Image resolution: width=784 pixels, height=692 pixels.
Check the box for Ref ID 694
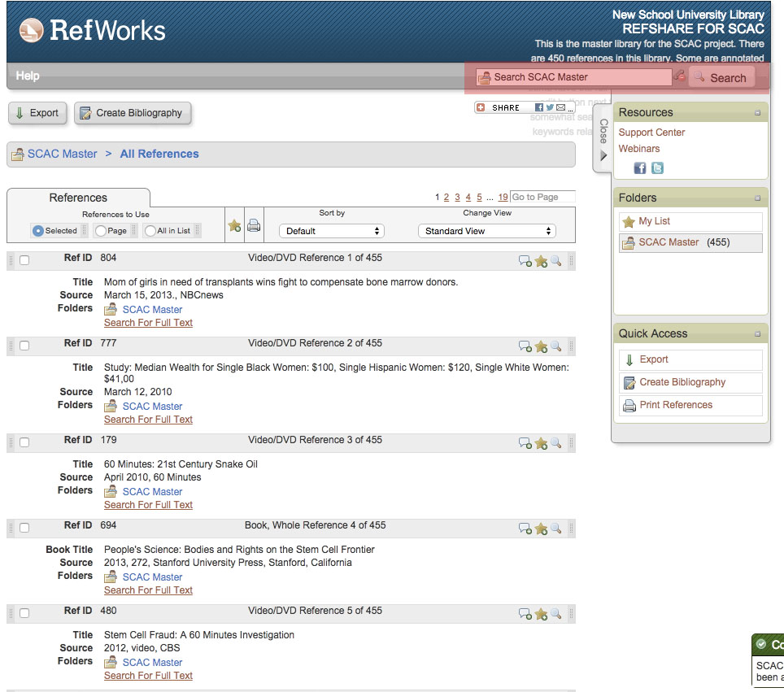pos(24,528)
